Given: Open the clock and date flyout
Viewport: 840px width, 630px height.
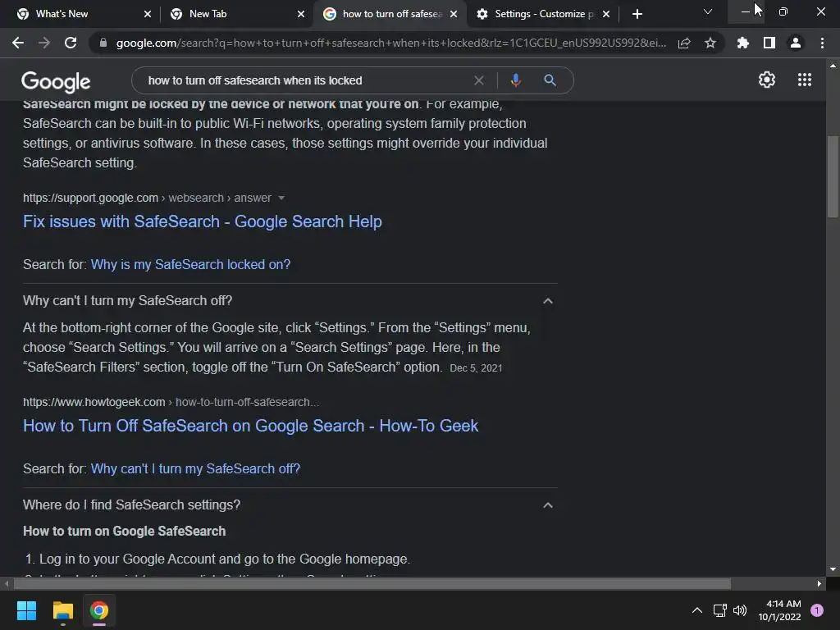Looking at the screenshot, I should [779, 610].
